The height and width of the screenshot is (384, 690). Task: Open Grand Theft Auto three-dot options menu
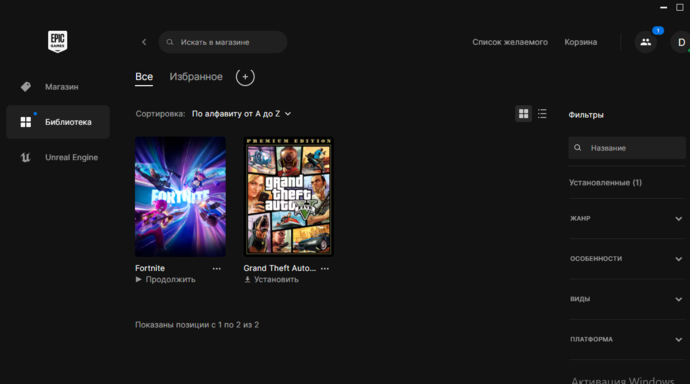pyautogui.click(x=325, y=268)
